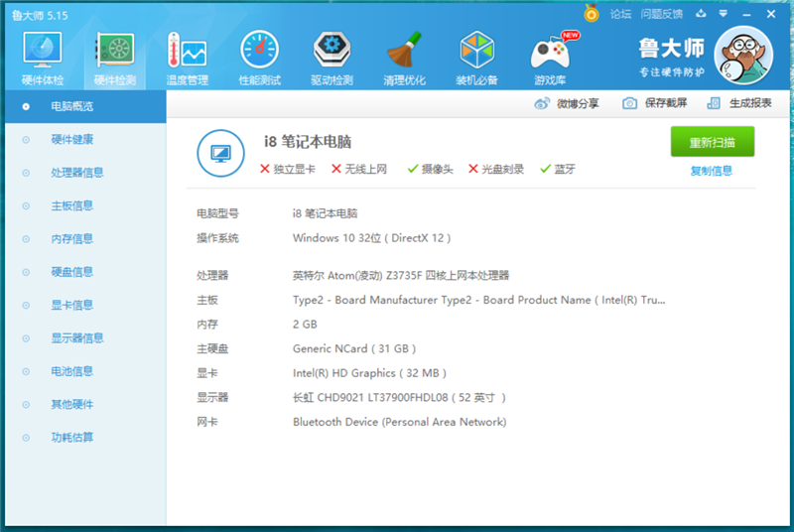Click the 电脑型号 model value row
Image resolution: width=794 pixels, height=532 pixels.
click(326, 213)
